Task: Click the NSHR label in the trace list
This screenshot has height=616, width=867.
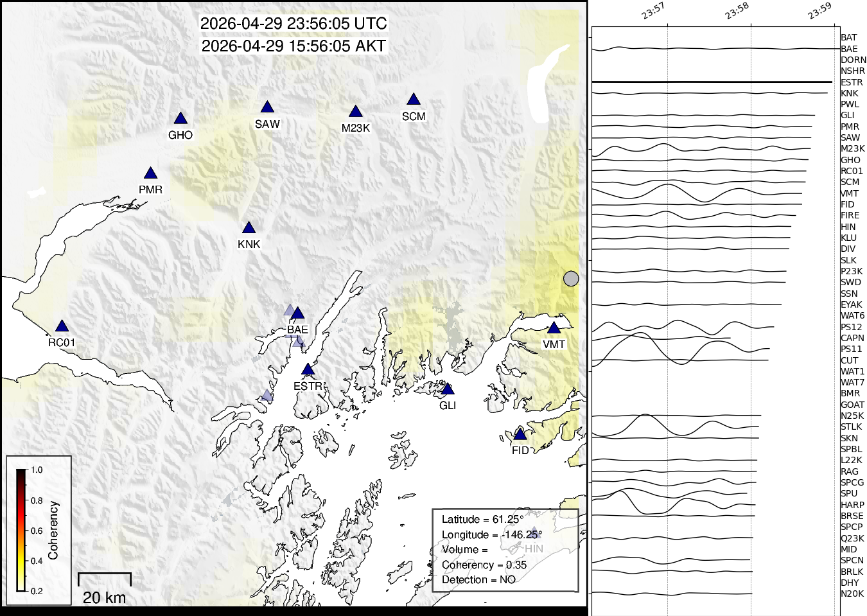Action: click(x=853, y=71)
